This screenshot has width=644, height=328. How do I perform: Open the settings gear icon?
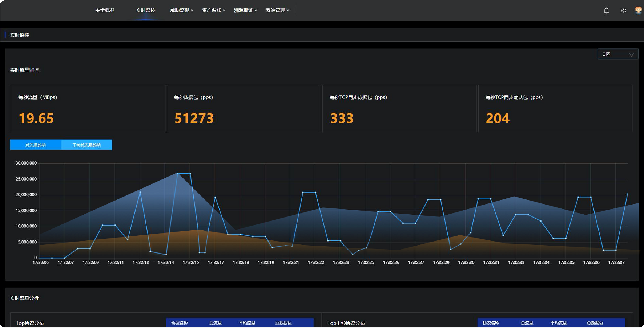click(623, 11)
